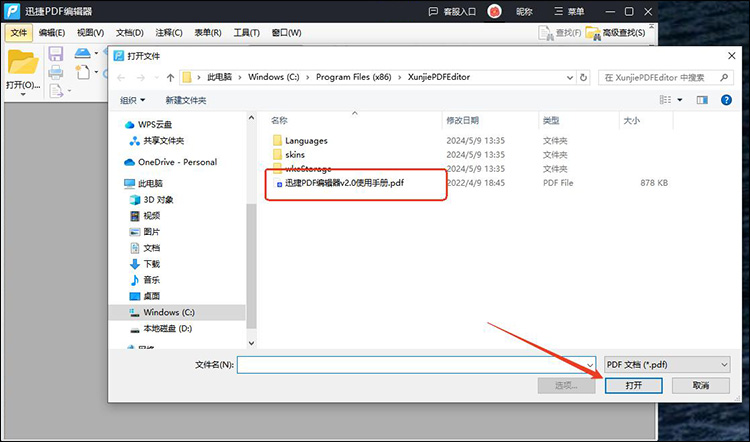Click XunjiePDFEditor in the address breadcrumb
Image resolution: width=750 pixels, height=442 pixels.
[x=439, y=77]
